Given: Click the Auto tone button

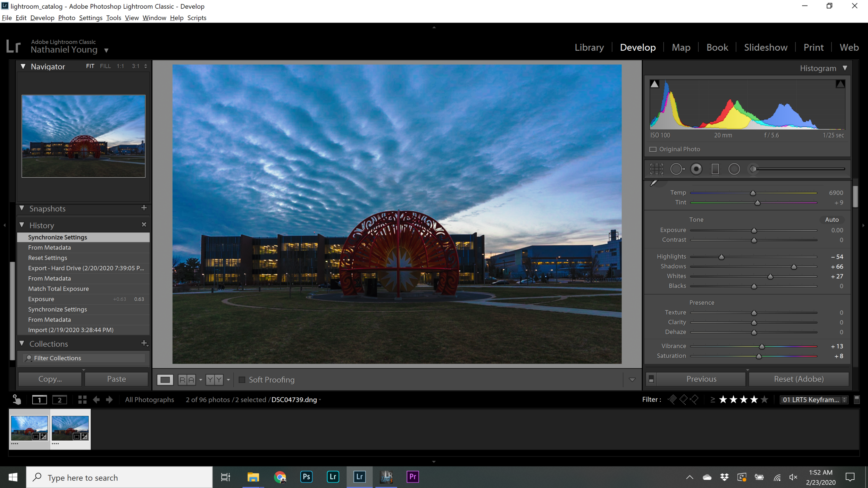Looking at the screenshot, I should click(x=832, y=219).
